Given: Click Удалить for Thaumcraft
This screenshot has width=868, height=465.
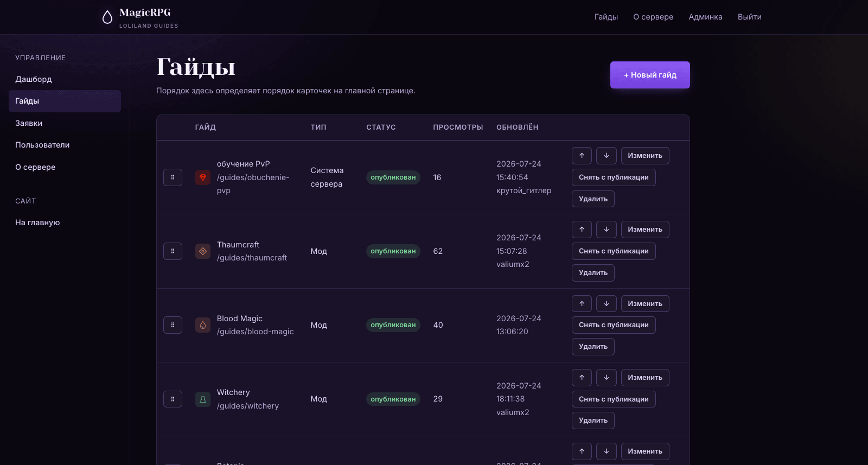Looking at the screenshot, I should 593,273.
